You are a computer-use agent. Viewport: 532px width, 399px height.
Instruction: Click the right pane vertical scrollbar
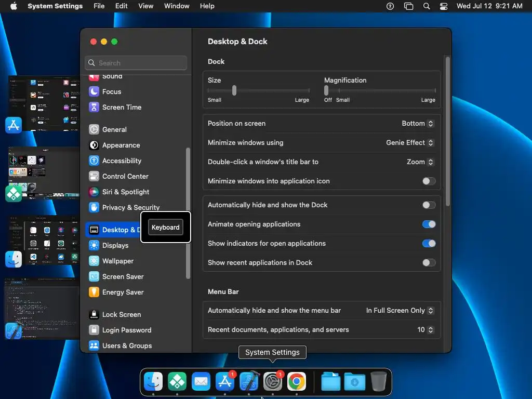[448, 131]
